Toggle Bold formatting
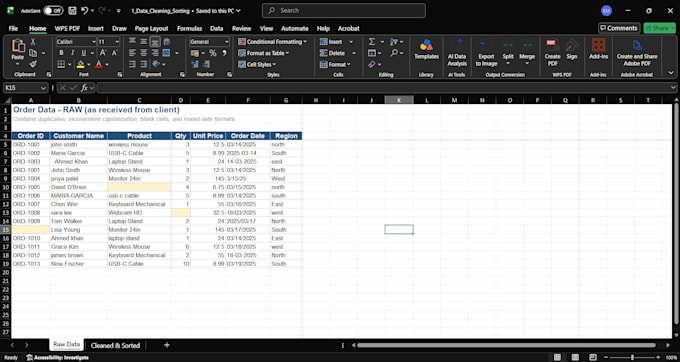Viewport: 680px width, 362px height. pos(61,53)
